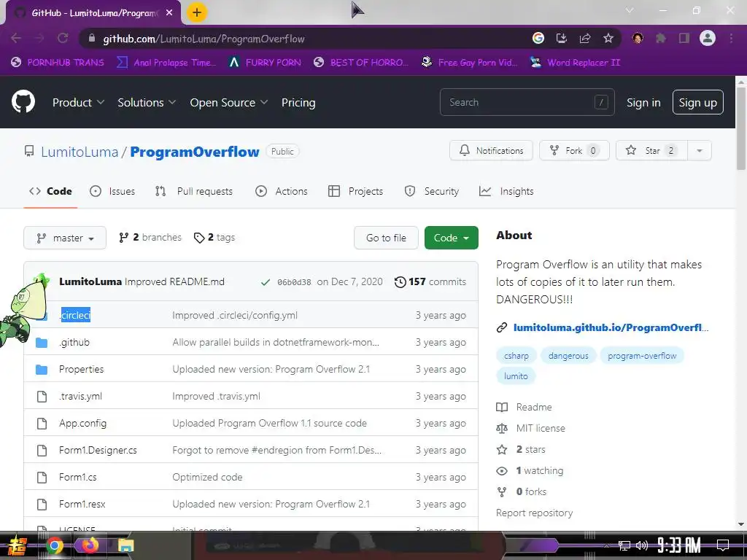This screenshot has width=747, height=560.
Task: Reload the page with browser refresh icon
Action: pos(63,38)
